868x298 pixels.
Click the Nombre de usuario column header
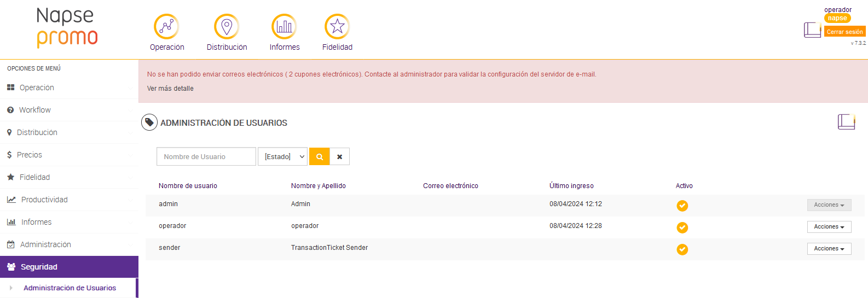click(x=188, y=186)
